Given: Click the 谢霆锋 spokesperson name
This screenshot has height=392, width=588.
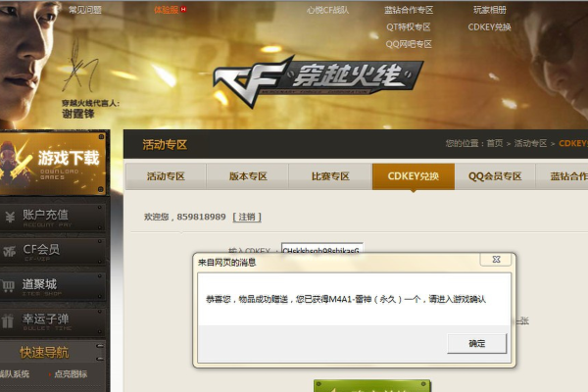Looking at the screenshot, I should (78, 114).
